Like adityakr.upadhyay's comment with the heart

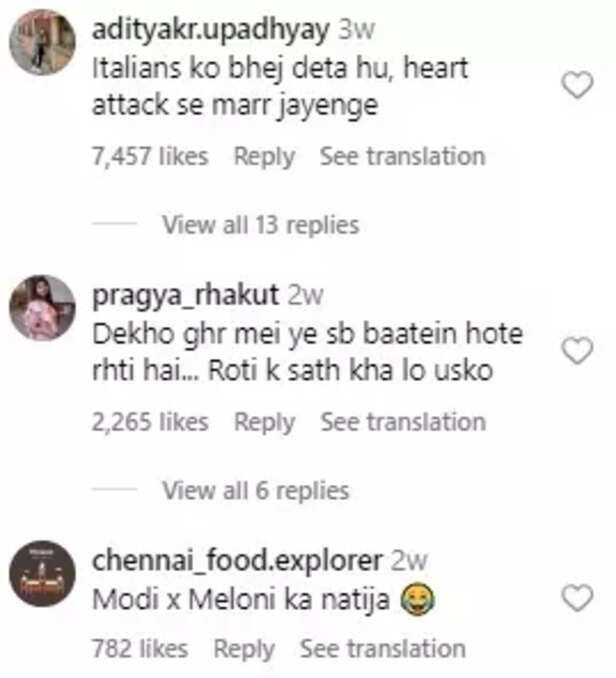click(x=577, y=86)
